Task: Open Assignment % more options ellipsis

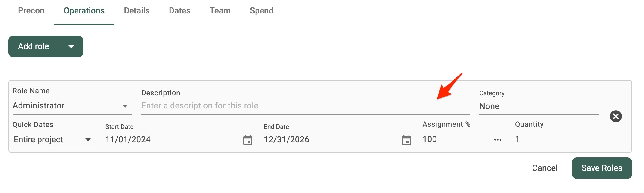Action: (x=498, y=140)
